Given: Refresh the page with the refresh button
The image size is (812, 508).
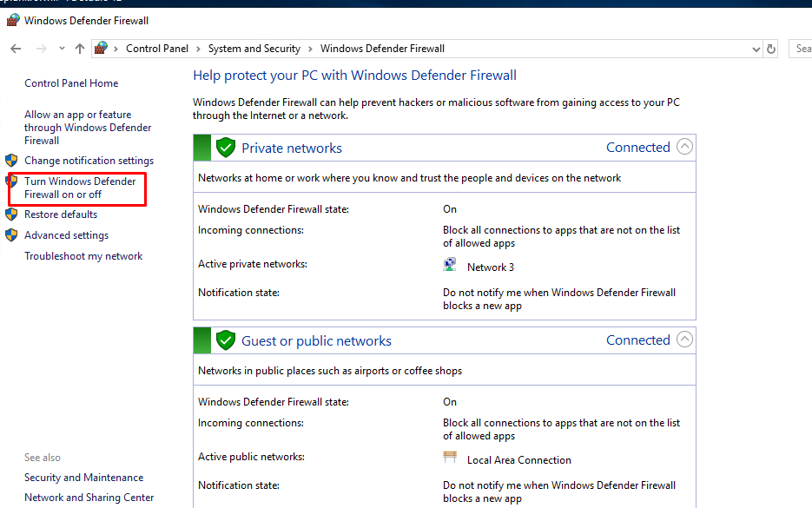Looking at the screenshot, I should click(x=771, y=49).
